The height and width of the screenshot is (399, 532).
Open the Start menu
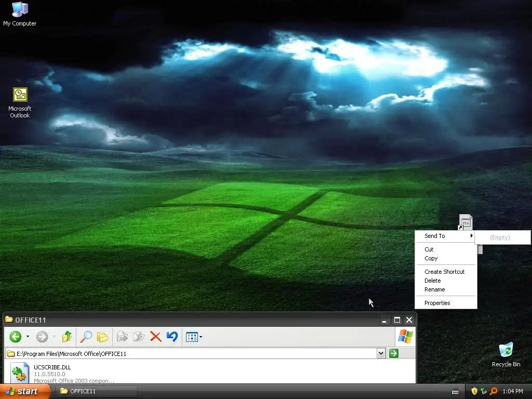25,391
